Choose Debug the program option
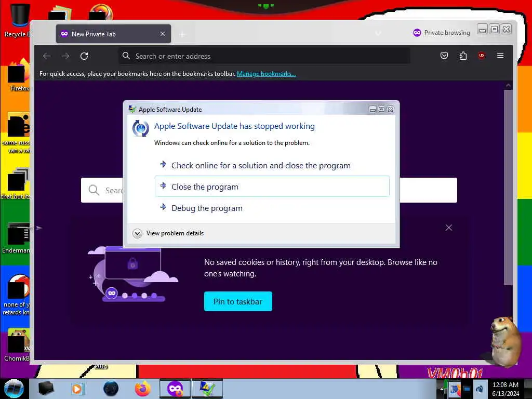This screenshot has height=399, width=532. (x=272, y=208)
